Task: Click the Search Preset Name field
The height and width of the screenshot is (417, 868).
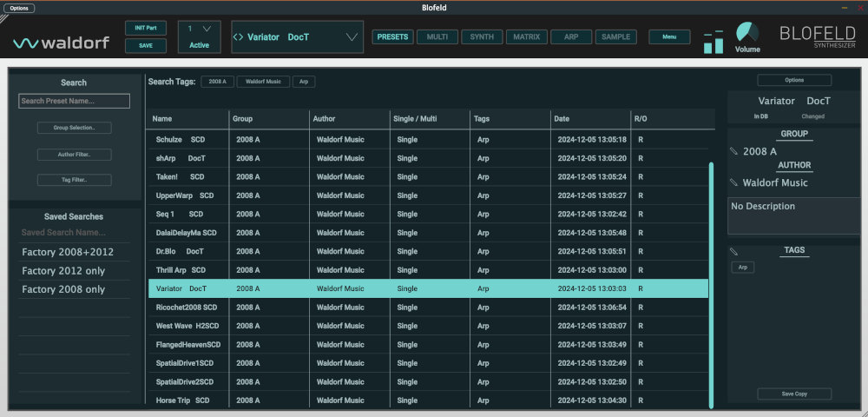Action: tap(75, 101)
